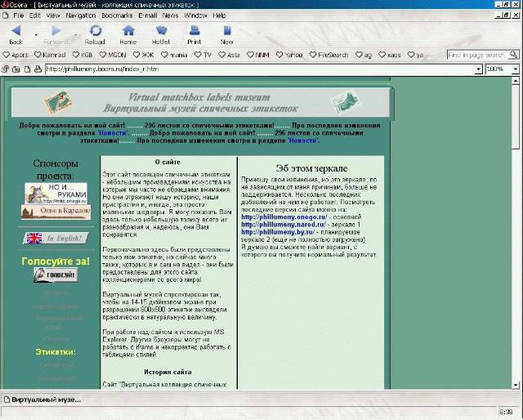This screenshot has width=523, height=420.
Task: Click the camera icon beside address bar
Action: point(16,69)
